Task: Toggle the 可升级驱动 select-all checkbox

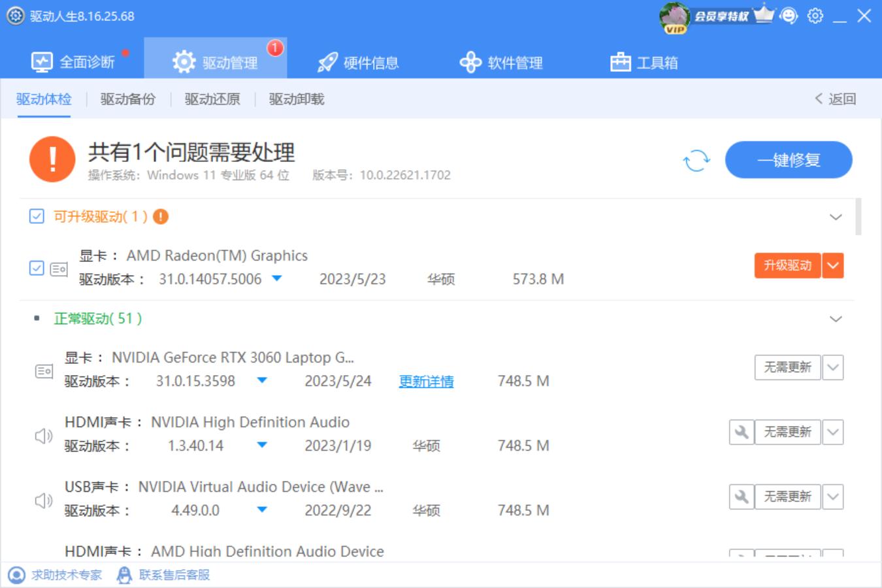Action: point(37,216)
